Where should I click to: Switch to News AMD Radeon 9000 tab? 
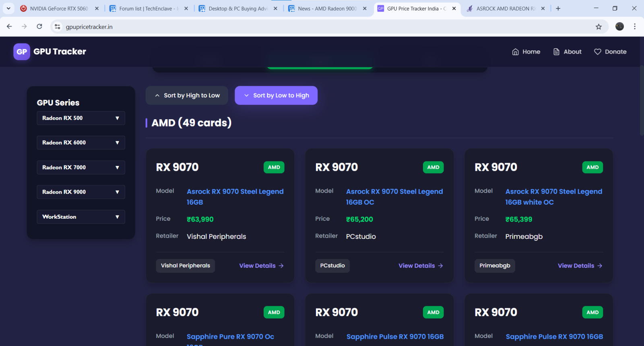pyautogui.click(x=327, y=8)
